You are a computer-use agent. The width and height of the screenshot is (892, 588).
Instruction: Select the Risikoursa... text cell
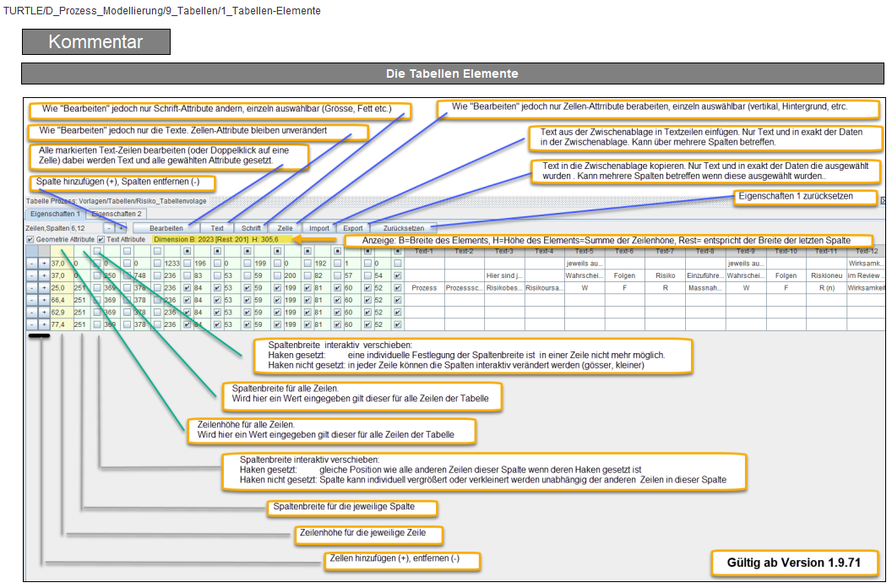545,288
